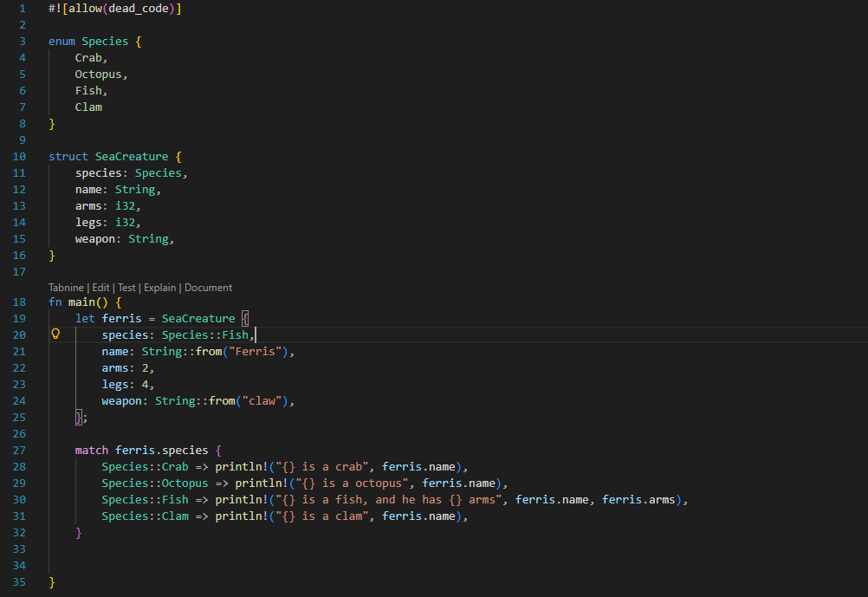The width and height of the screenshot is (868, 597).
Task: Click the closing pink brace on line 32
Action: [x=78, y=533]
